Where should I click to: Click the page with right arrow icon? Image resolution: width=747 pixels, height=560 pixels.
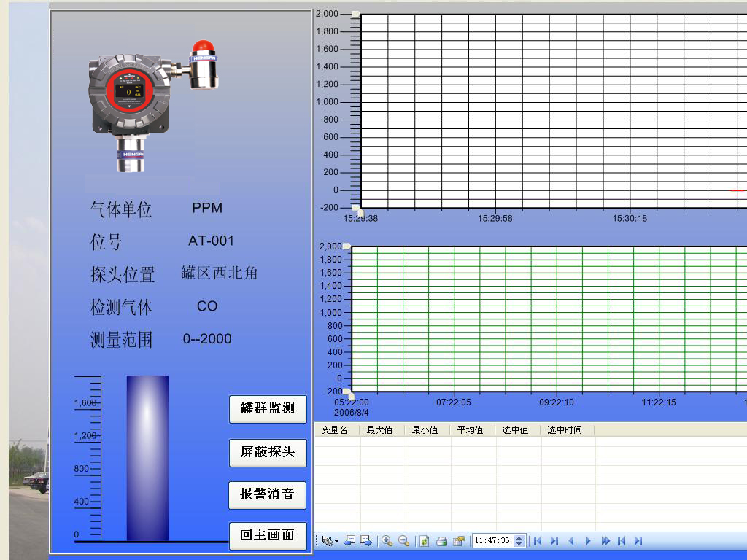[366, 541]
